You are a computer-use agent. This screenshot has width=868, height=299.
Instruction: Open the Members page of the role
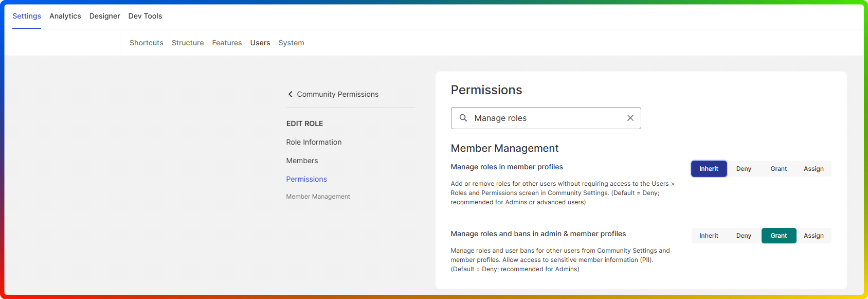(302, 161)
